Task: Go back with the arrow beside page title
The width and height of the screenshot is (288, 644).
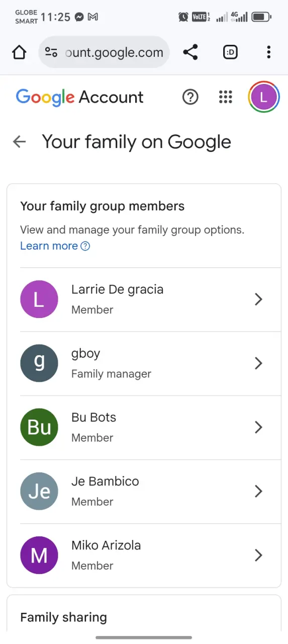Action: (20, 142)
